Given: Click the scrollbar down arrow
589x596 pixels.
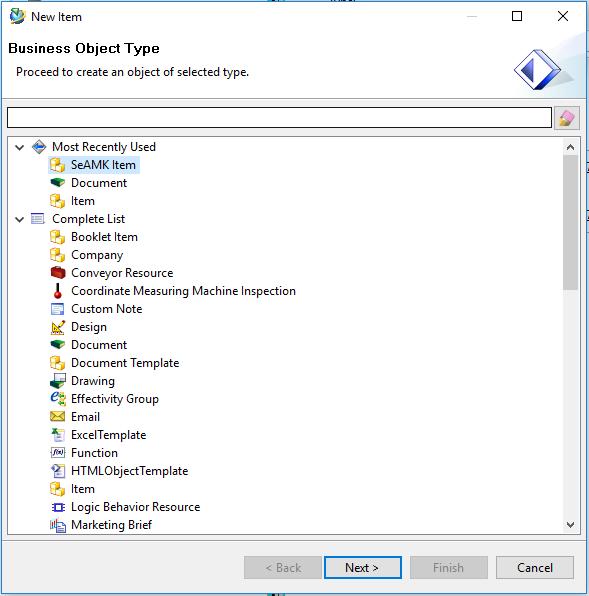Looking at the screenshot, I should click(570, 525).
